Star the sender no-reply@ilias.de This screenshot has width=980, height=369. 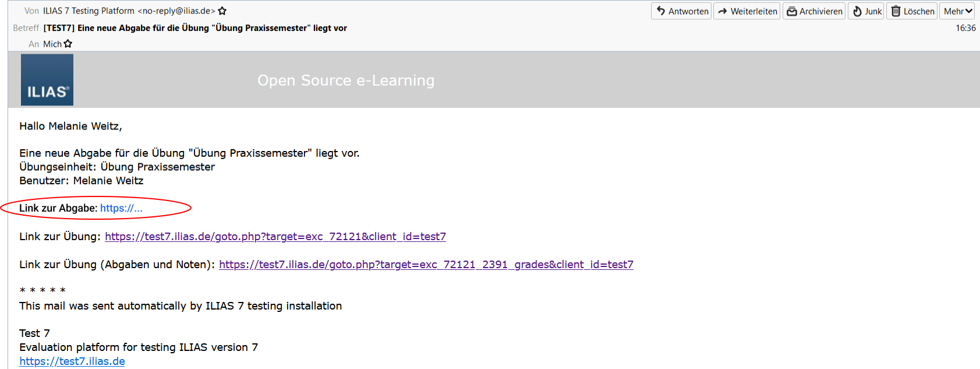tap(222, 11)
